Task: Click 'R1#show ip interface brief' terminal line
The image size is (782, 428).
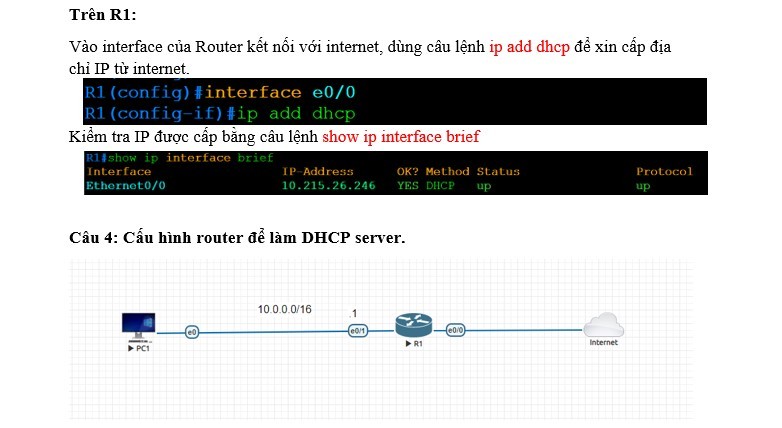Action: [180, 158]
